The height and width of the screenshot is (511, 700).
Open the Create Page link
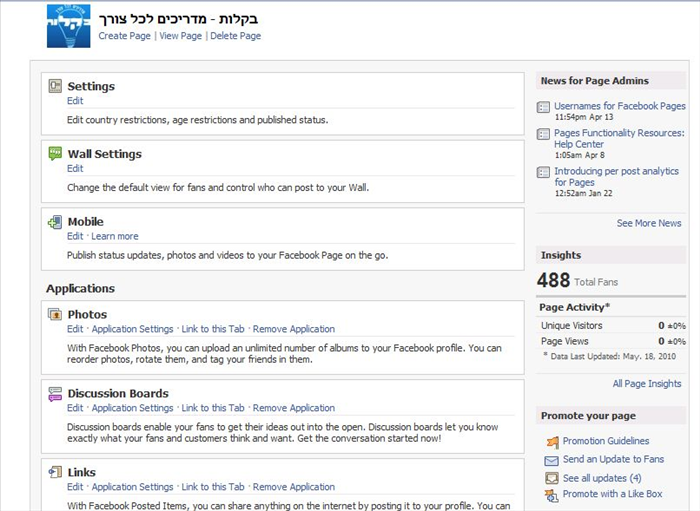pos(125,36)
